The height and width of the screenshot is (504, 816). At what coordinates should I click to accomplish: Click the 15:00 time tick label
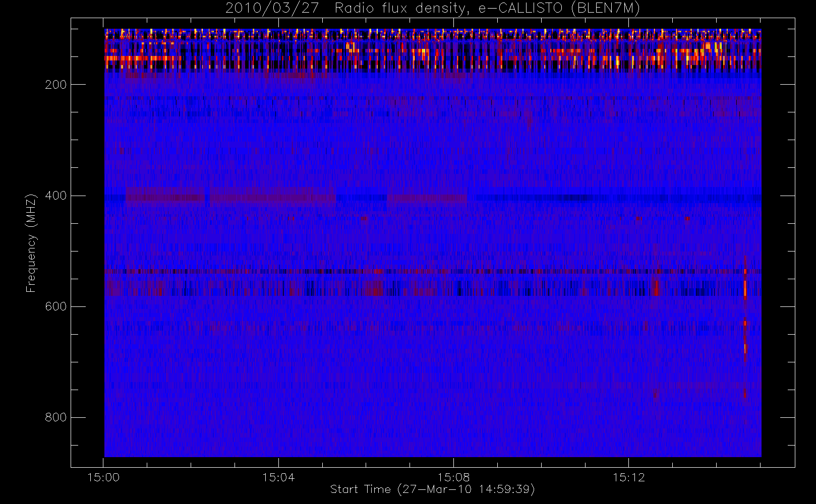[103, 477]
